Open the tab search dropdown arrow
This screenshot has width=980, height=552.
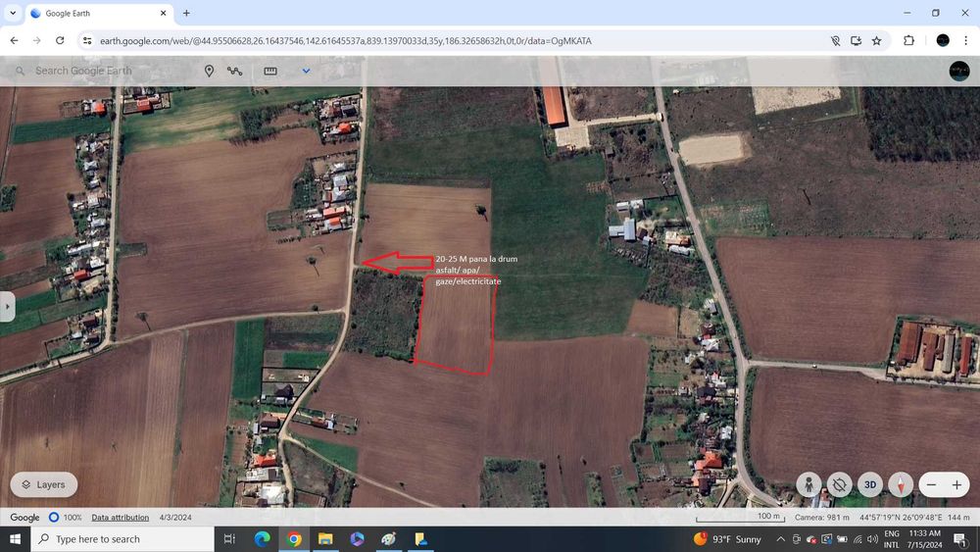(13, 13)
